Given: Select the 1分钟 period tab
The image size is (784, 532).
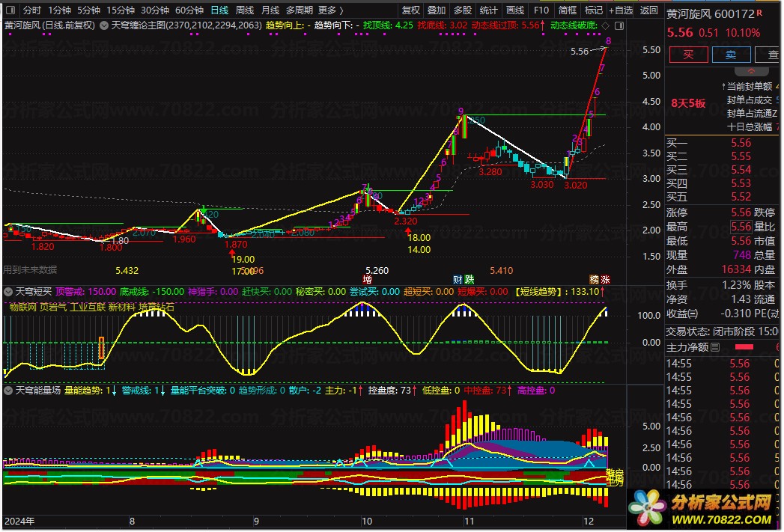Looking at the screenshot, I should coord(59,10).
